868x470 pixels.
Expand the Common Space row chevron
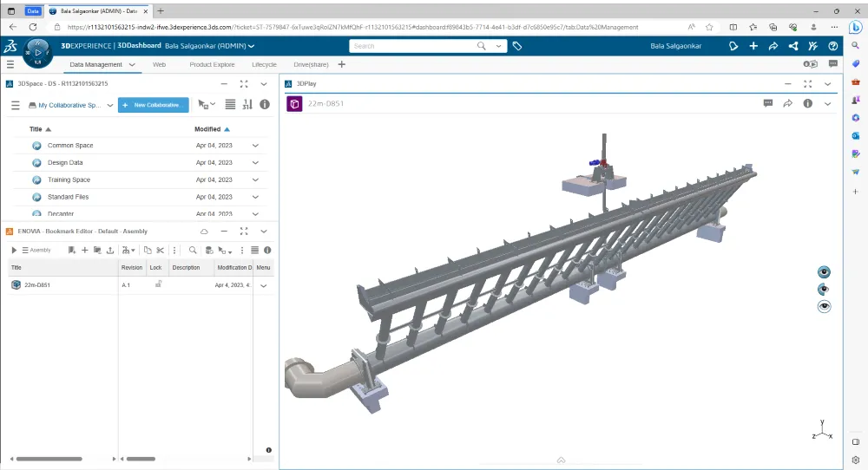pyautogui.click(x=255, y=146)
